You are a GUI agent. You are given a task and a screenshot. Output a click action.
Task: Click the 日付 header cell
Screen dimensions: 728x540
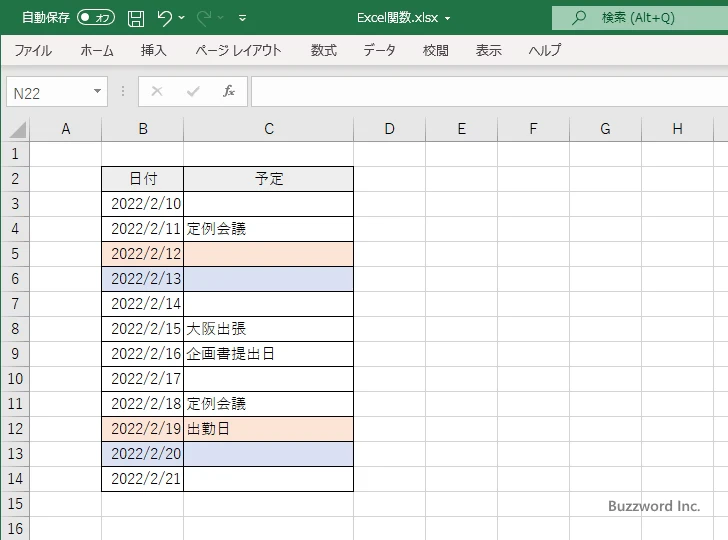pos(143,179)
